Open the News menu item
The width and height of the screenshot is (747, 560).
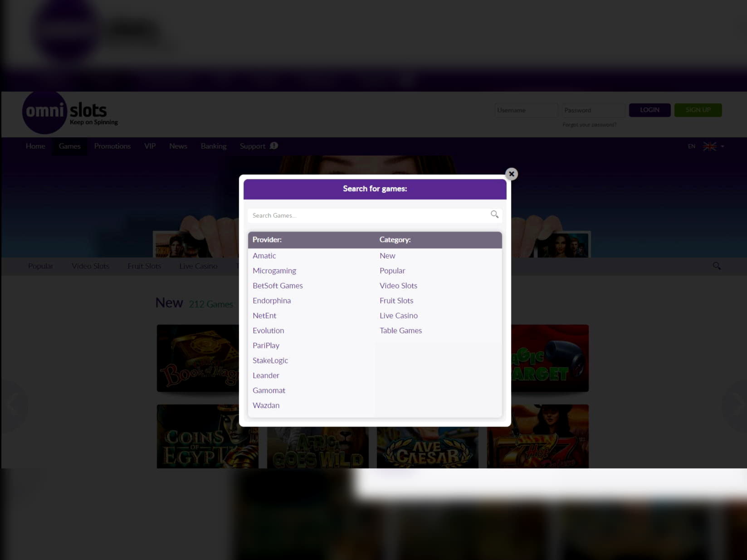178,146
